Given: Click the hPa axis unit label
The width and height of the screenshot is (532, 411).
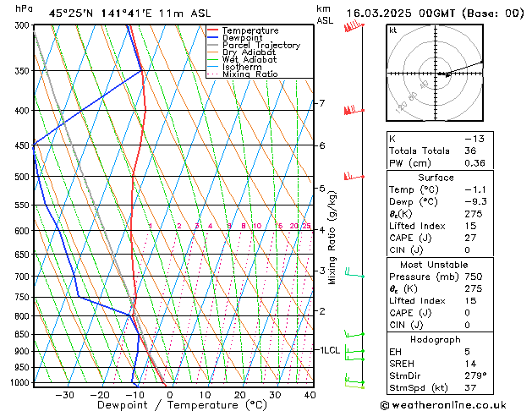Looking at the screenshot, I should point(24,8).
